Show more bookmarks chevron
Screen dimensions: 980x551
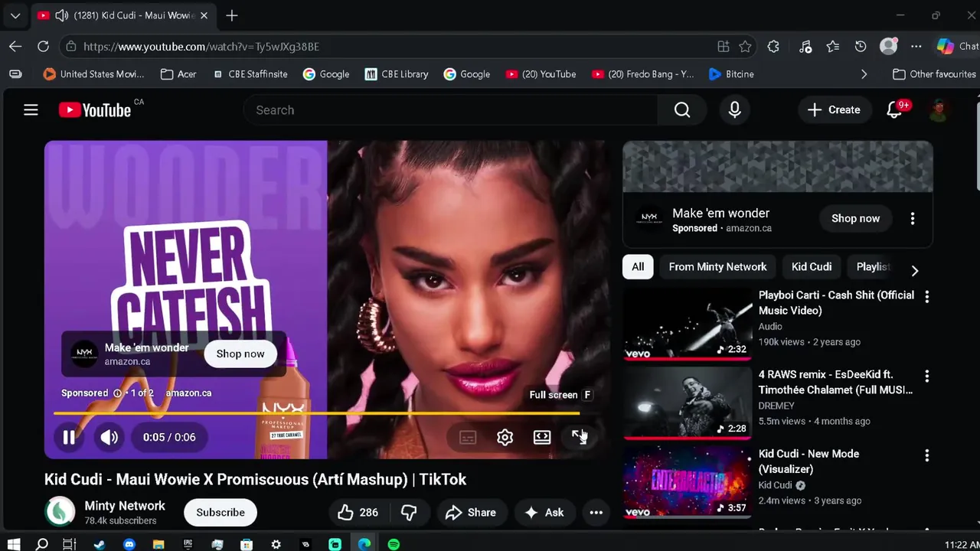point(864,74)
